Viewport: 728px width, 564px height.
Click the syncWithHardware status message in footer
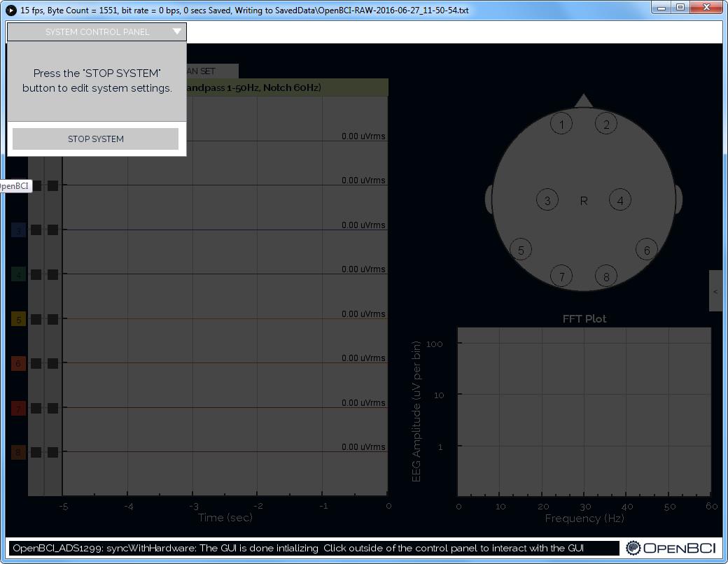[298, 548]
